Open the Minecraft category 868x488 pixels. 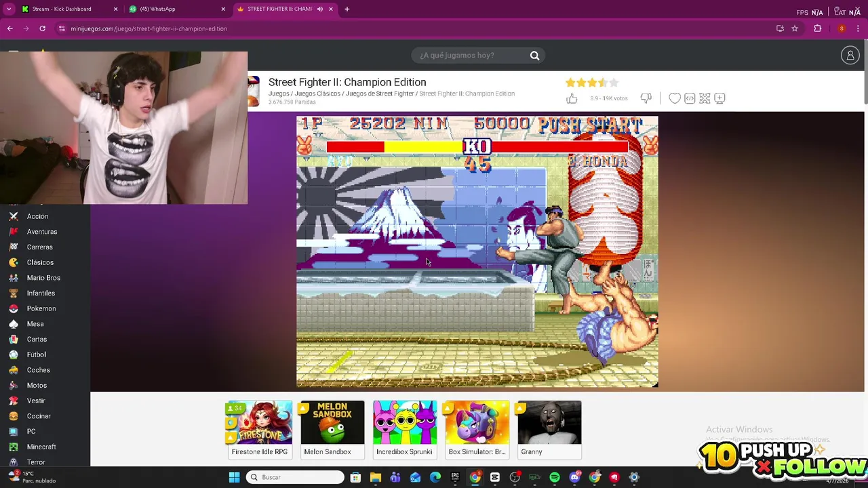click(x=41, y=447)
